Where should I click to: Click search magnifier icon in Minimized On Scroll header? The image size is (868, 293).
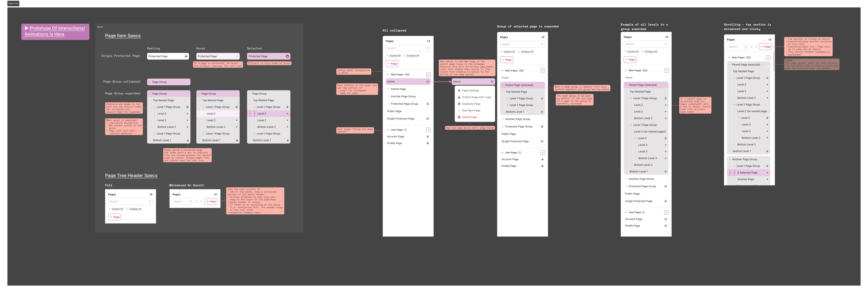click(191, 201)
